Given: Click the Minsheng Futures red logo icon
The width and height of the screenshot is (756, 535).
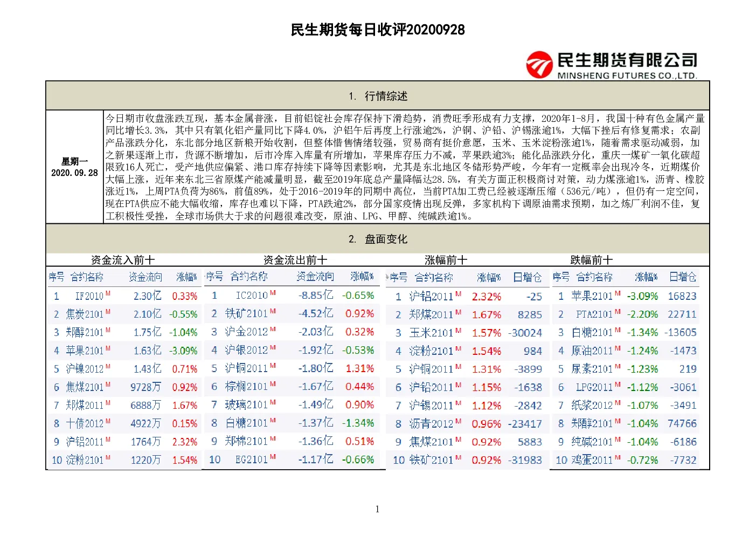Looking at the screenshot, I should [539, 65].
